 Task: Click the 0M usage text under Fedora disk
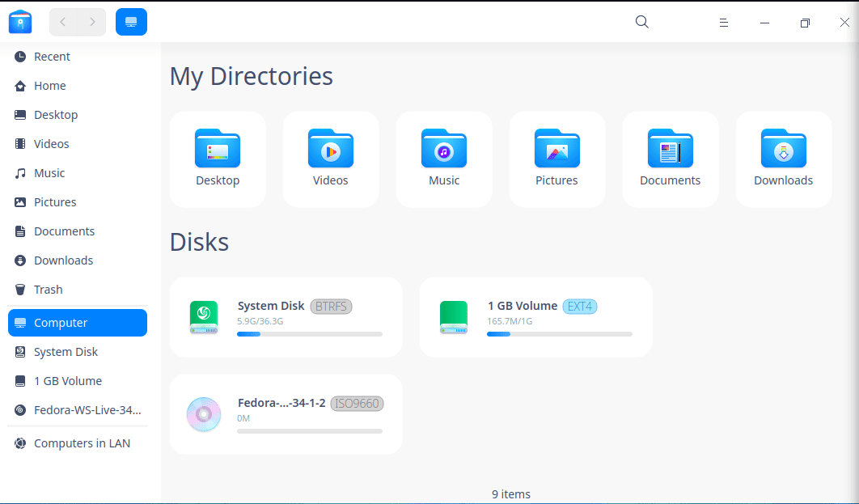click(243, 418)
